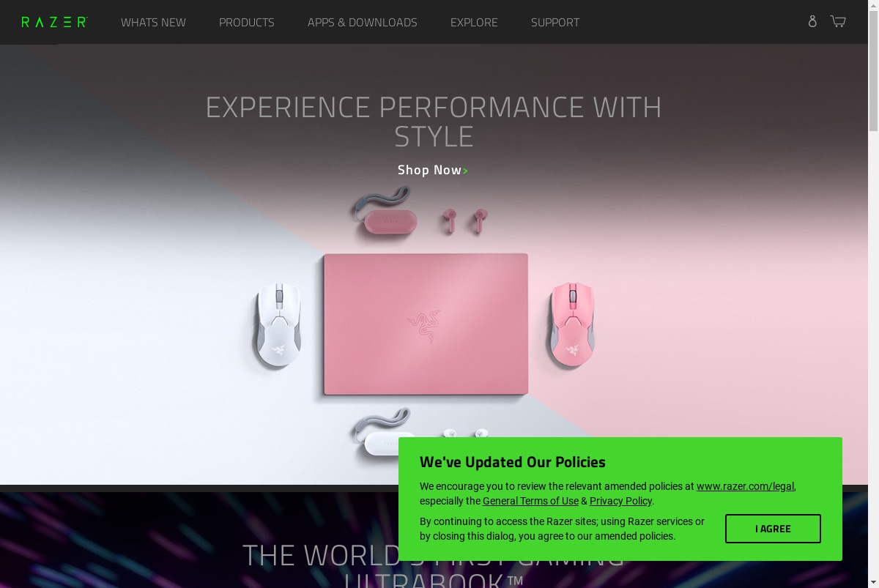Open the APPS & DOWNLOADS menu
Image resolution: width=879 pixels, height=588 pixels.
(x=363, y=22)
